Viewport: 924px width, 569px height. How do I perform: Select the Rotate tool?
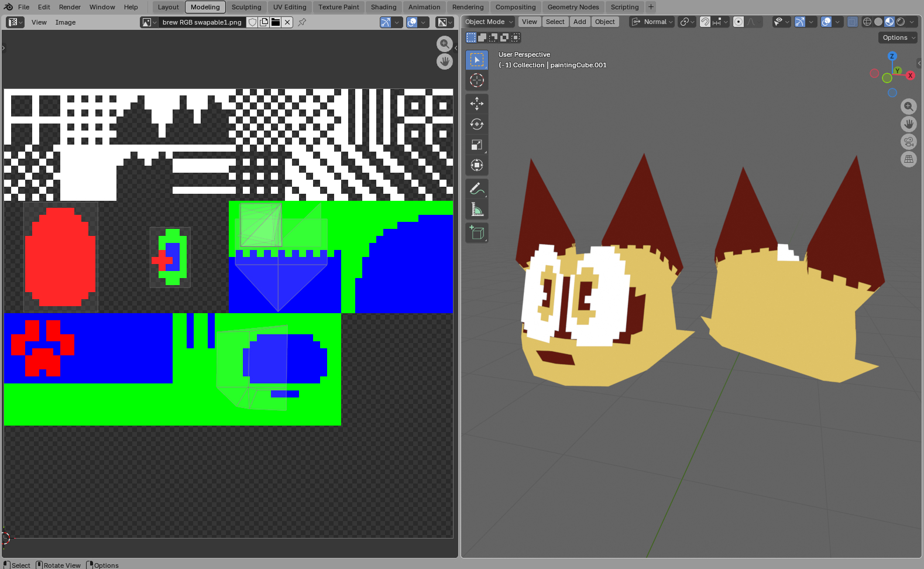coord(477,124)
